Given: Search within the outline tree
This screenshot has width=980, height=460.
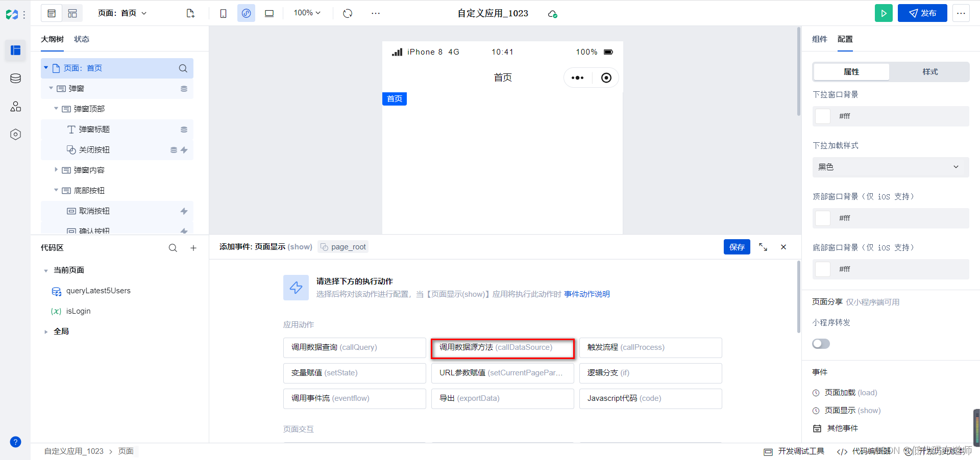Looking at the screenshot, I should [x=183, y=68].
